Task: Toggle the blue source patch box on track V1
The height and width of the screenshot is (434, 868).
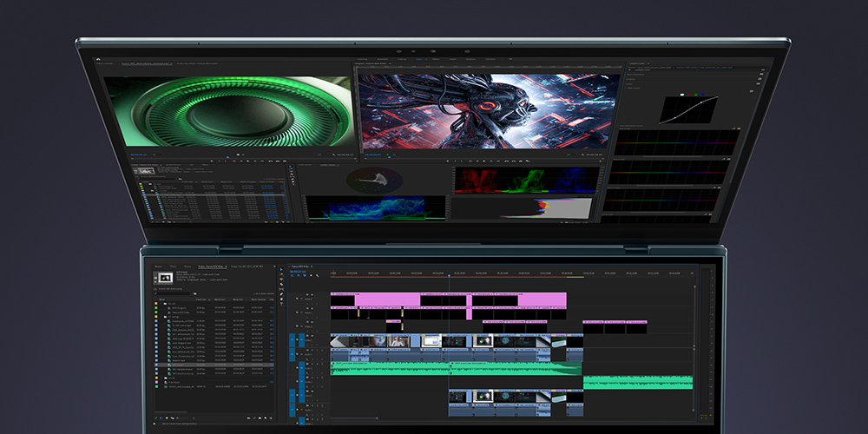Action: pyautogui.click(x=293, y=339)
